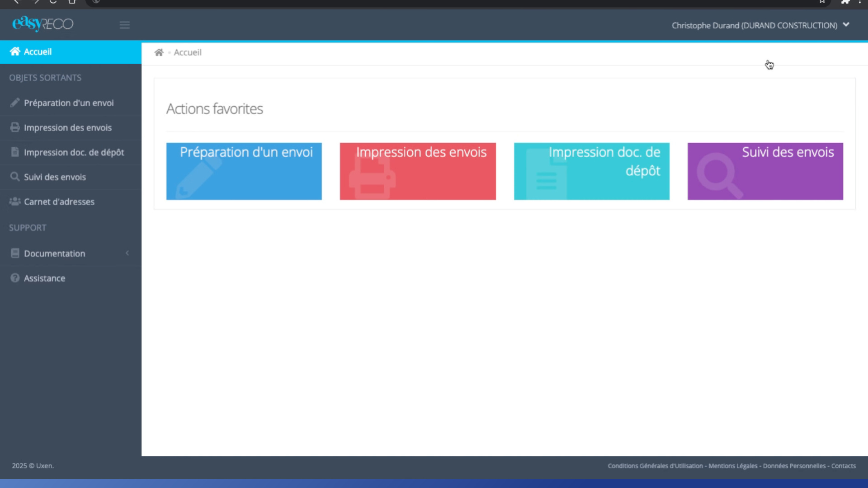Click the Accueil home icon in sidebar
Screen dimensions: 868x488
[x=15, y=52]
